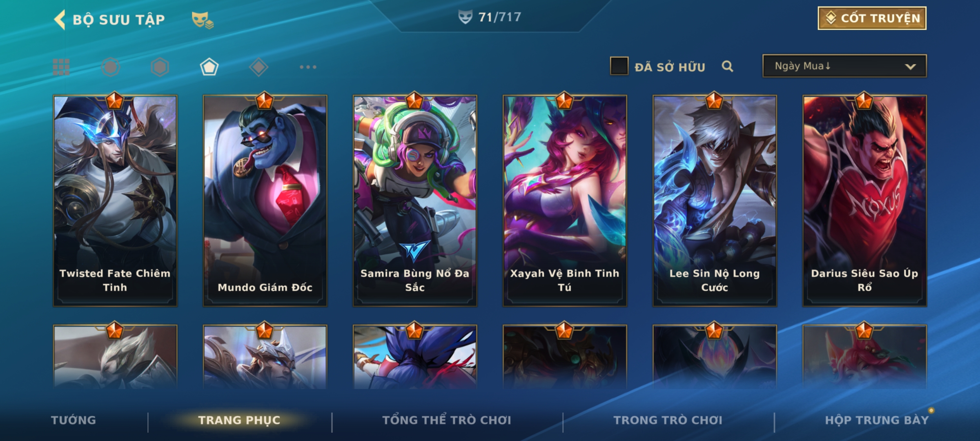This screenshot has height=441, width=980.
Task: Select the circular rarity filter icon
Action: (x=111, y=67)
